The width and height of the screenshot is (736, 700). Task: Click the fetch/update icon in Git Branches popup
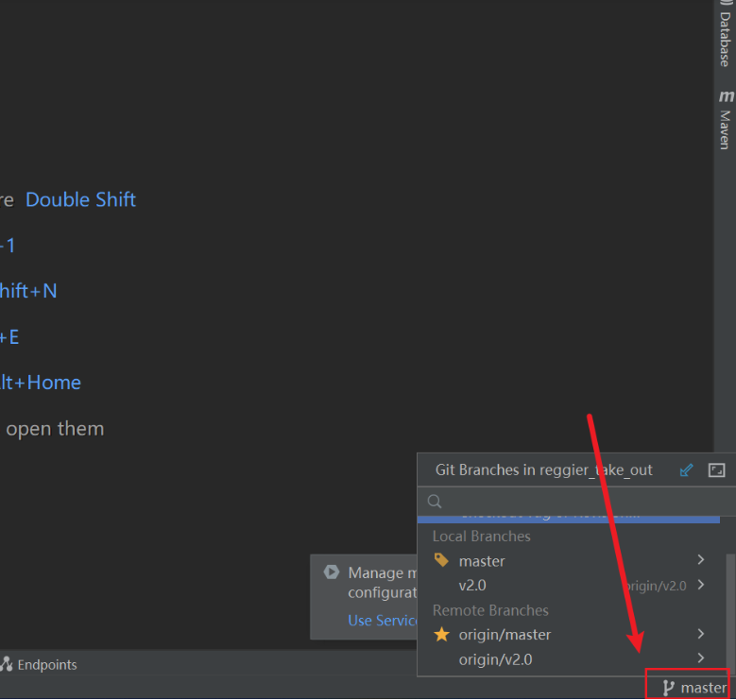[686, 470]
